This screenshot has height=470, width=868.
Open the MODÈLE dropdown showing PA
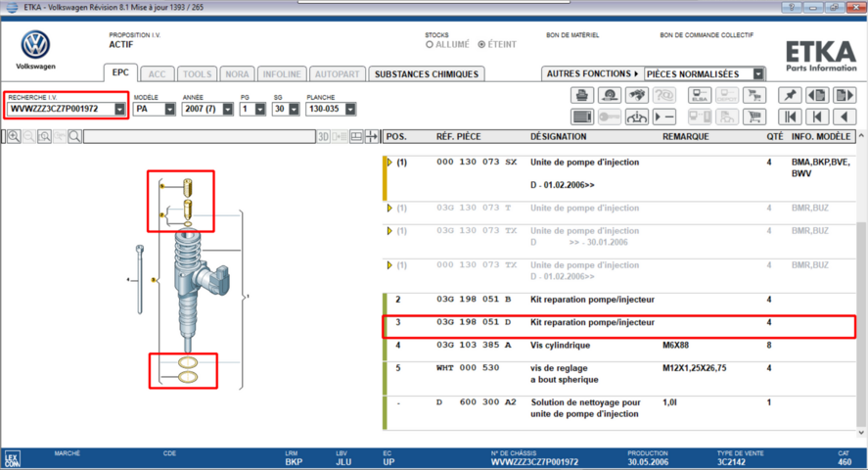(170, 109)
